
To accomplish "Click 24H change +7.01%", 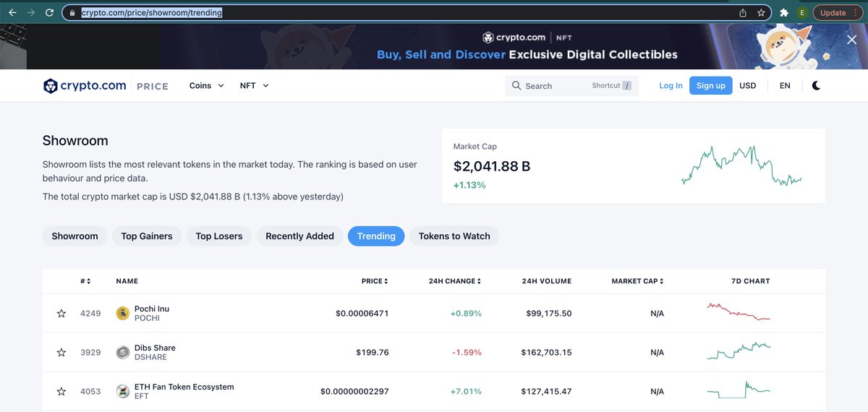I will coord(466,392).
